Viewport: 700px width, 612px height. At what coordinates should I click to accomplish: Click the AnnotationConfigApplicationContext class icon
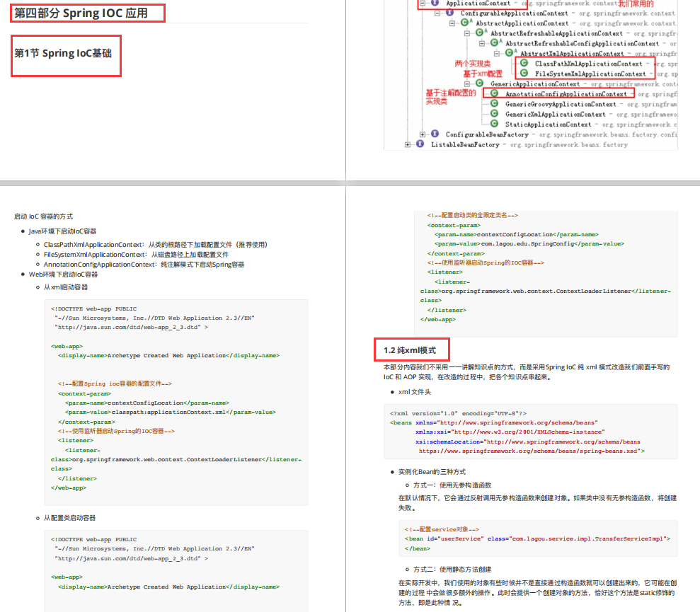(x=495, y=93)
